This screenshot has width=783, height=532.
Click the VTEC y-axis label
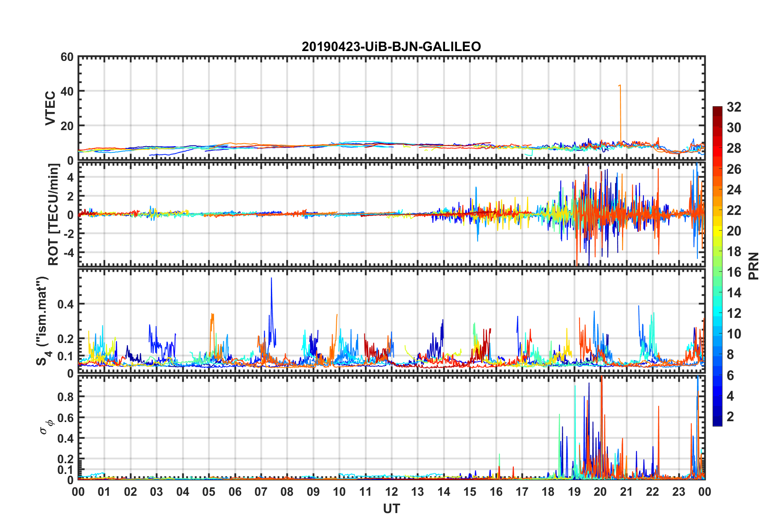coord(50,108)
